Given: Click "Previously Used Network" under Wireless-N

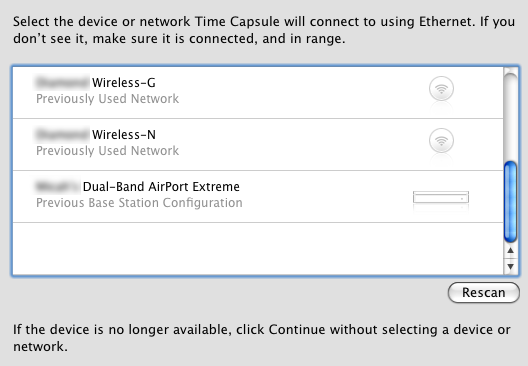Looking at the screenshot, I should pyautogui.click(x=107, y=151).
